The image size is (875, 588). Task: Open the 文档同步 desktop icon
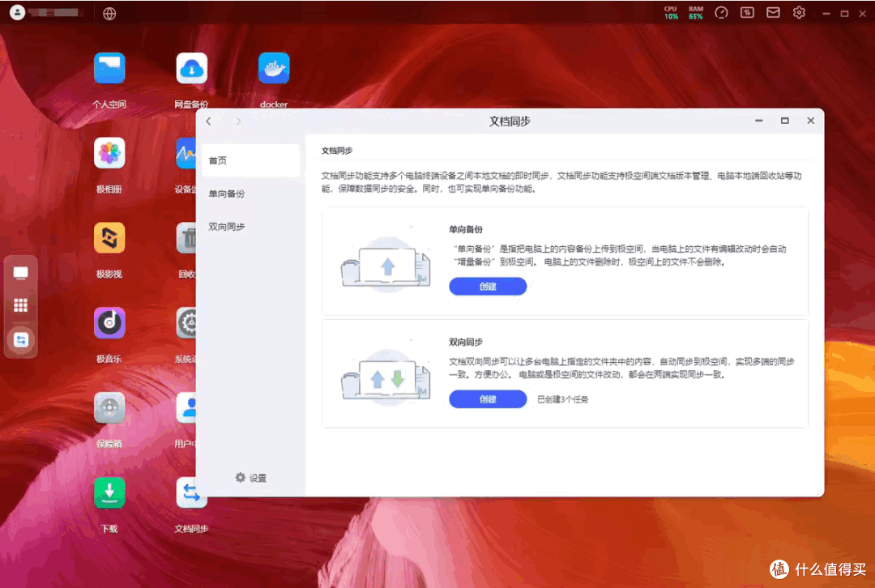point(191,492)
